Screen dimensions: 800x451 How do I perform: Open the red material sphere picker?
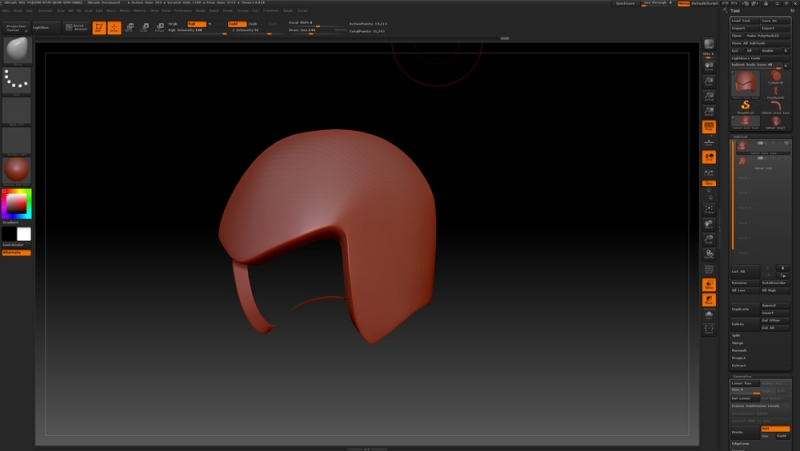[16, 169]
